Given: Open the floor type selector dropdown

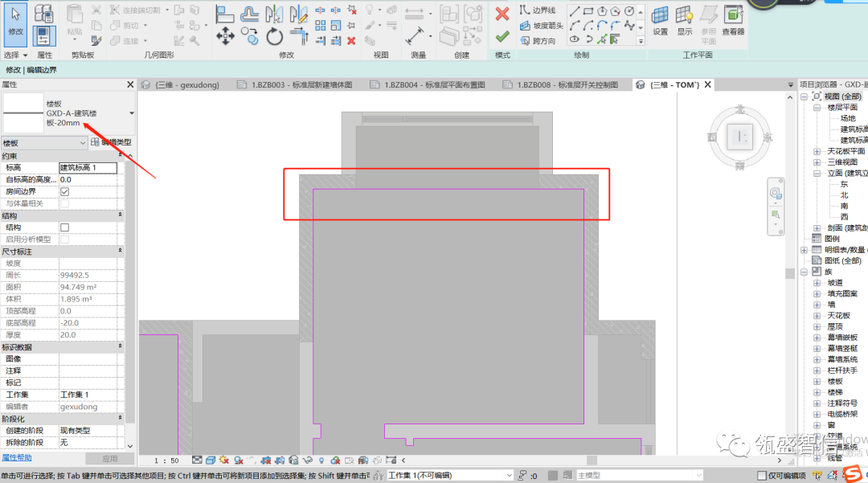Looking at the screenshot, I should 132,113.
